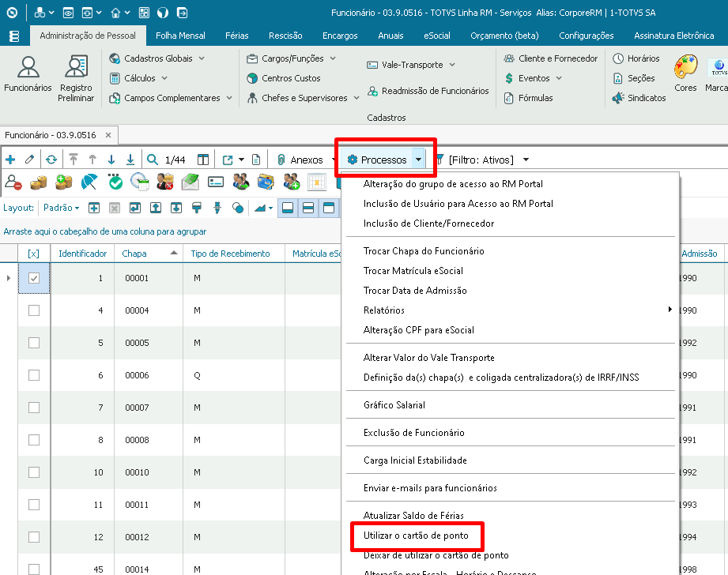
Task: Switch to the Férias ribbon tab
Action: pyautogui.click(x=237, y=36)
